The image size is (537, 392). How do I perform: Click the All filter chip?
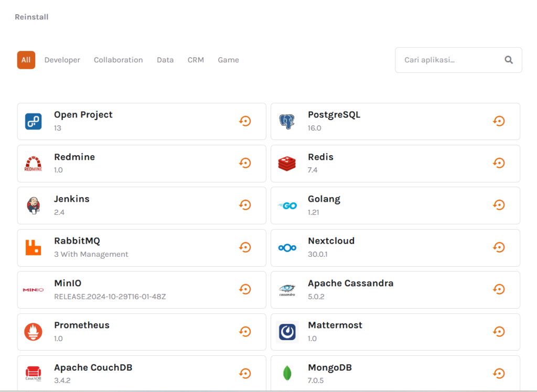(26, 60)
